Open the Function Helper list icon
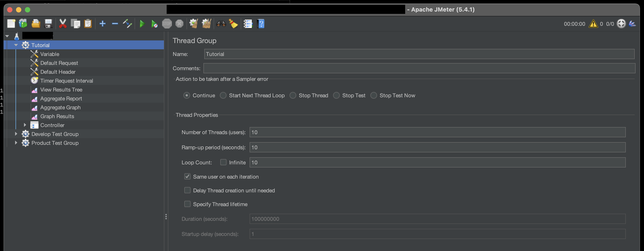The width and height of the screenshot is (644, 251). tap(248, 24)
